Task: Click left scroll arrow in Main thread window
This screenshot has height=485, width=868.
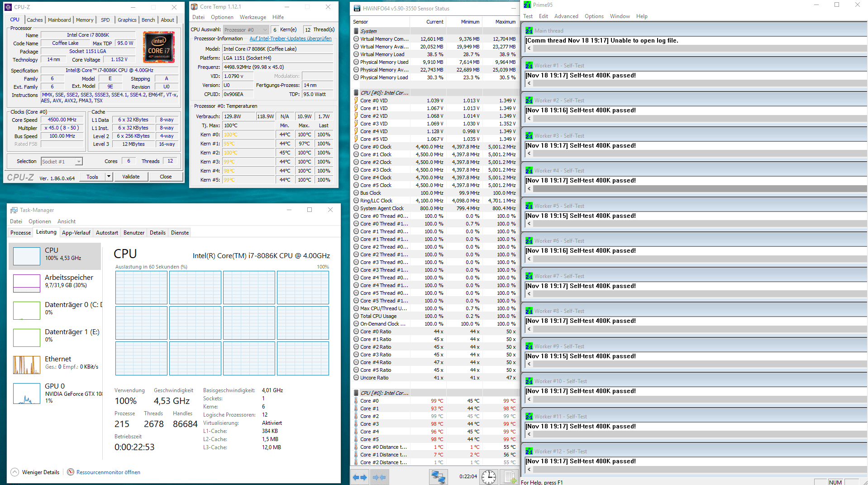Action: (529, 48)
